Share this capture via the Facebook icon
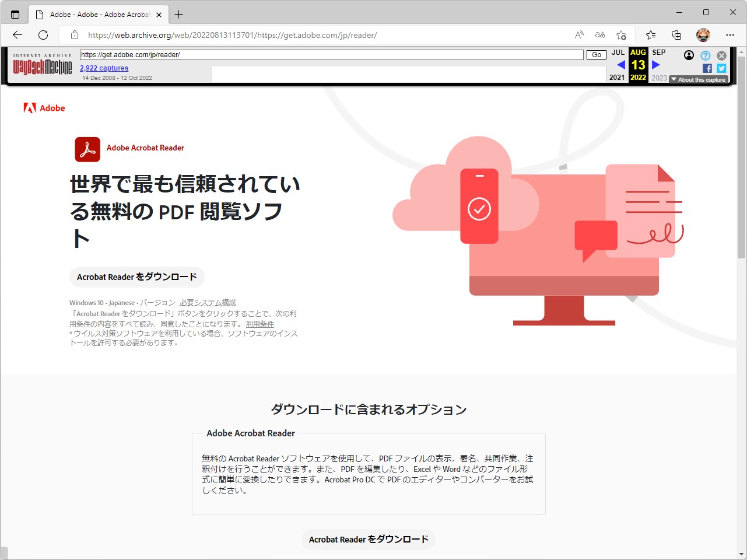The height and width of the screenshot is (560, 747). (x=706, y=68)
